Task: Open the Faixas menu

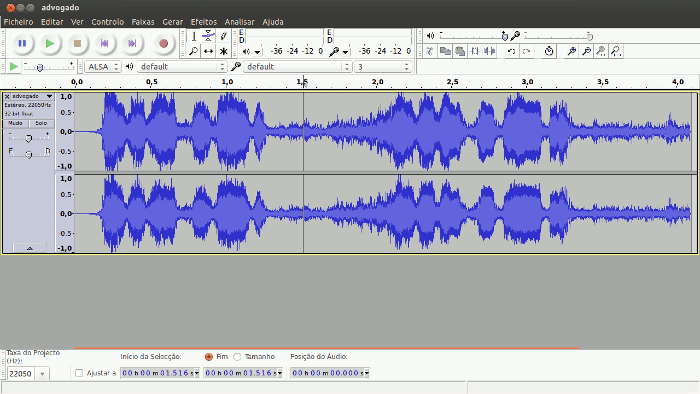Action: click(143, 22)
